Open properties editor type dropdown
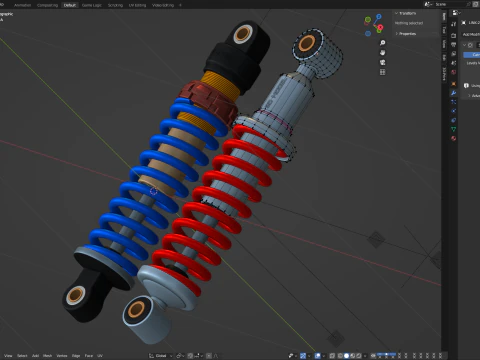 [x=456, y=13]
